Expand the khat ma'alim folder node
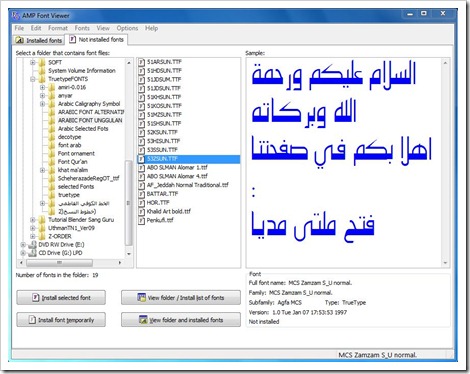 (42, 170)
